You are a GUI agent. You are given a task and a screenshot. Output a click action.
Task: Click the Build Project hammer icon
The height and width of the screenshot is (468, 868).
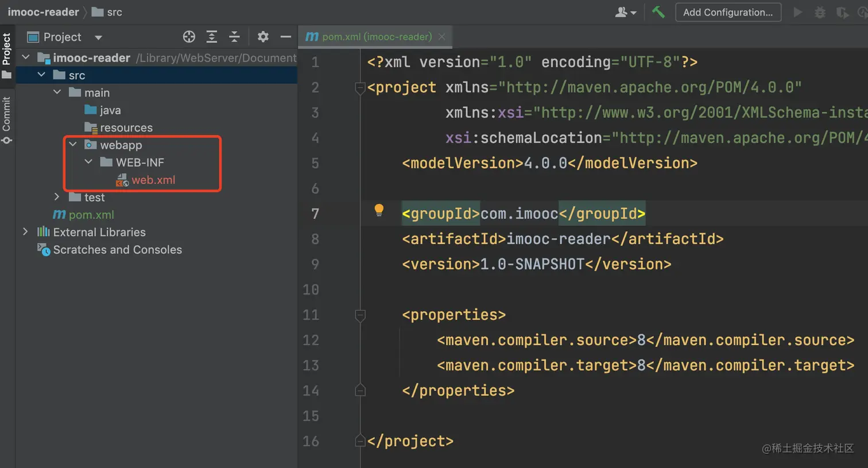tap(658, 12)
